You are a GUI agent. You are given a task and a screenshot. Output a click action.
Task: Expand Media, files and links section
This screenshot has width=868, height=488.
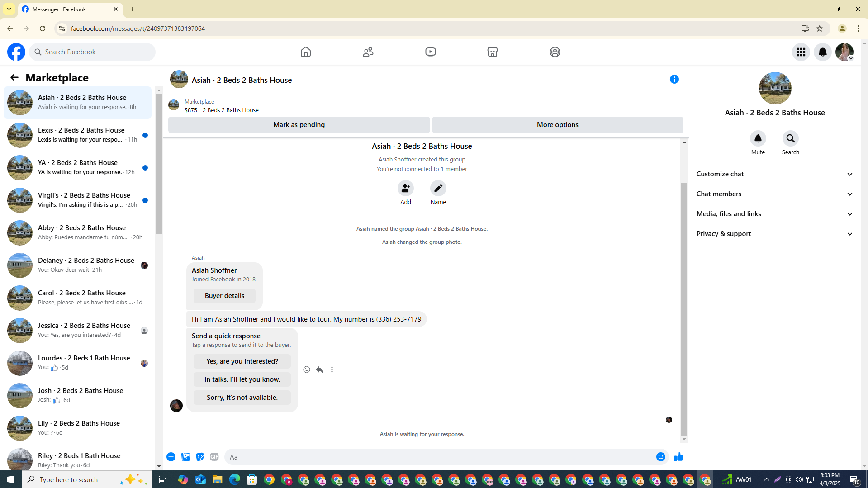pyautogui.click(x=775, y=214)
